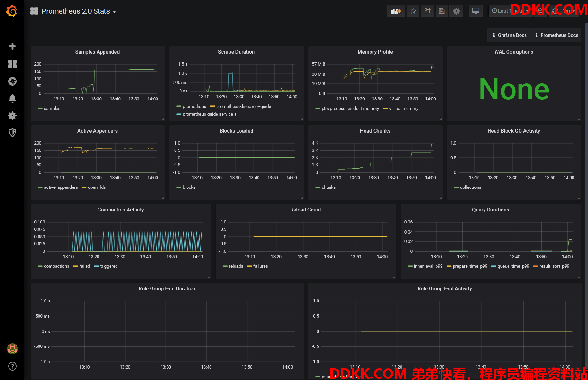Click the yellow color marker for virtual memory
588x380 pixels.
385,109
